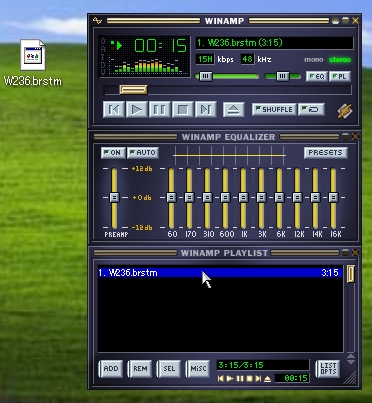372x403 pixels.
Task: Click the mini Previous button in playlist
Action: click(x=221, y=379)
